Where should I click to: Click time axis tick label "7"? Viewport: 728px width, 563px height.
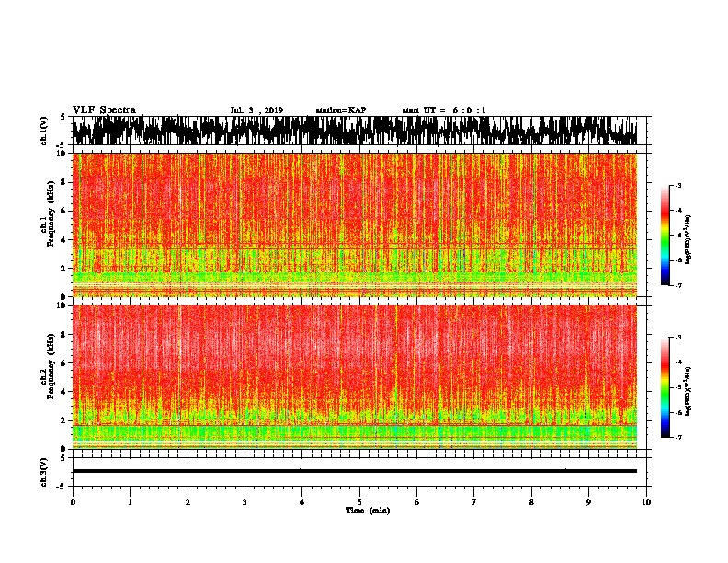474,502
